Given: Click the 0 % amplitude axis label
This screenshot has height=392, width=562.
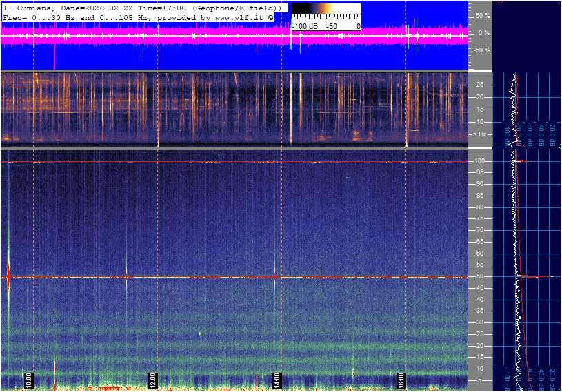Looking at the screenshot, I should 483,32.
